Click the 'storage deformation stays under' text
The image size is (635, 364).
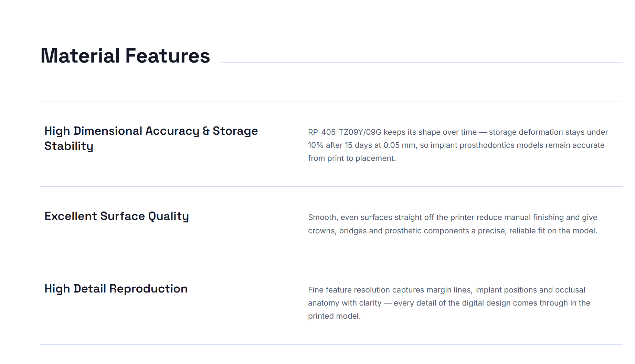tap(548, 132)
